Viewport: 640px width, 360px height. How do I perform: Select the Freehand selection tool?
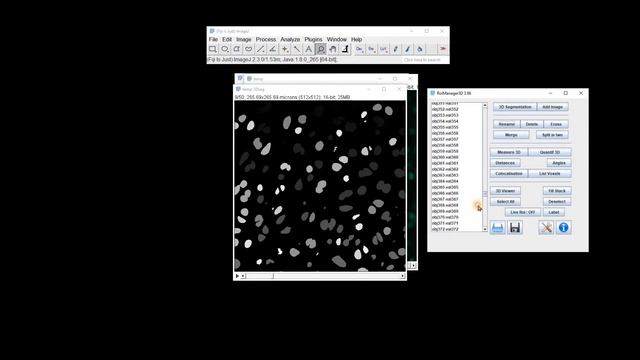[249, 49]
